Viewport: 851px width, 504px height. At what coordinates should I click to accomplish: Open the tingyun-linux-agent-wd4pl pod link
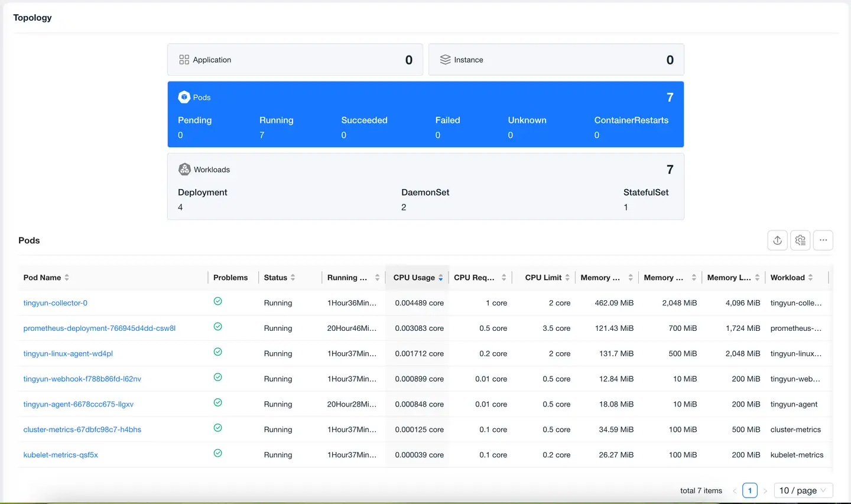coord(68,354)
